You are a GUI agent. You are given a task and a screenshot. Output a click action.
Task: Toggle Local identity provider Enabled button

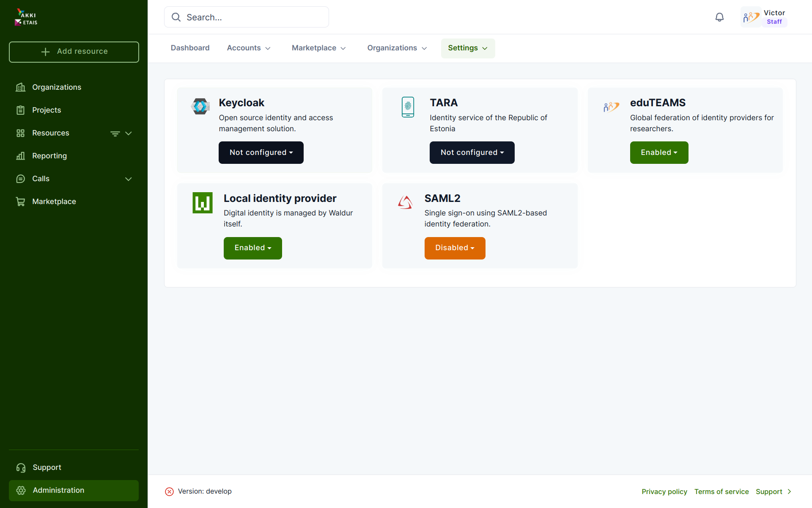coord(252,248)
